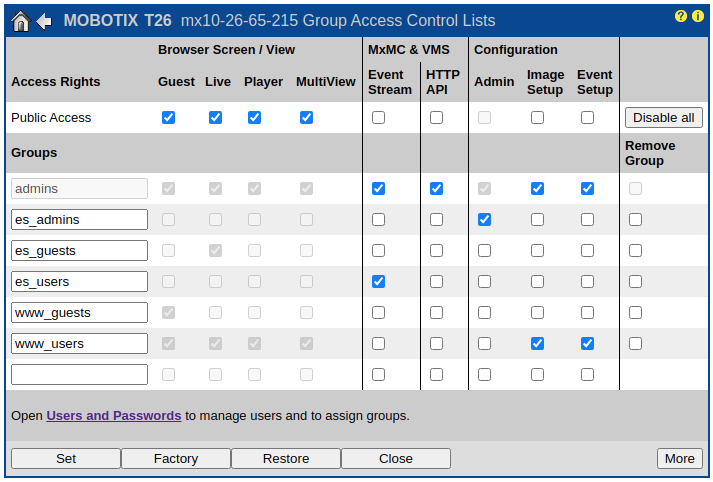Uncheck admins Event Setup checkbox

point(587,189)
